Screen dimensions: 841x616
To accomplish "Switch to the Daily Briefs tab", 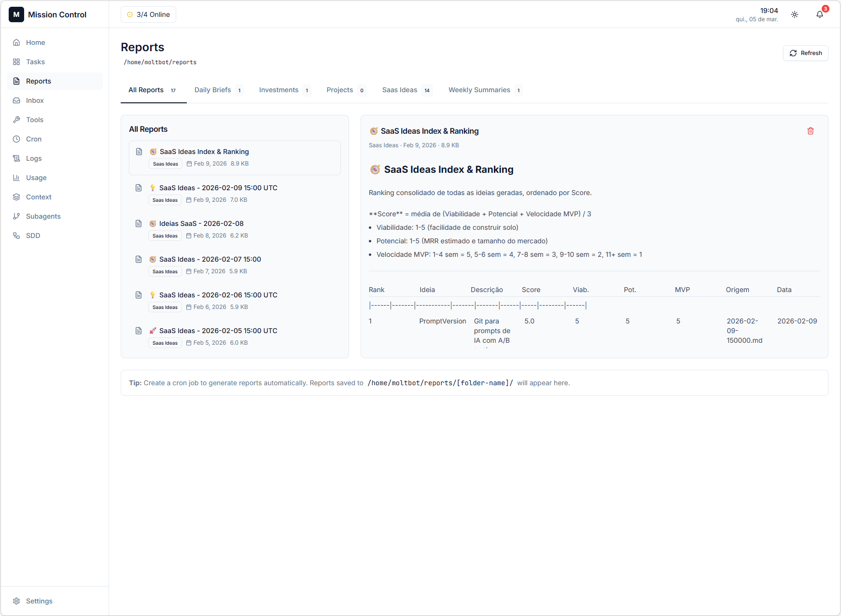I will point(212,90).
